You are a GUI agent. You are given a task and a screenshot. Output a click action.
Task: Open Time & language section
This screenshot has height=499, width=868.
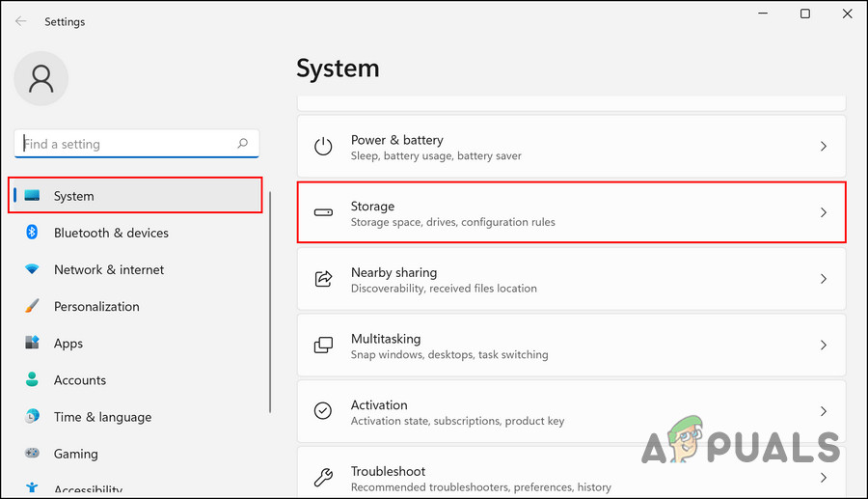click(x=135, y=417)
